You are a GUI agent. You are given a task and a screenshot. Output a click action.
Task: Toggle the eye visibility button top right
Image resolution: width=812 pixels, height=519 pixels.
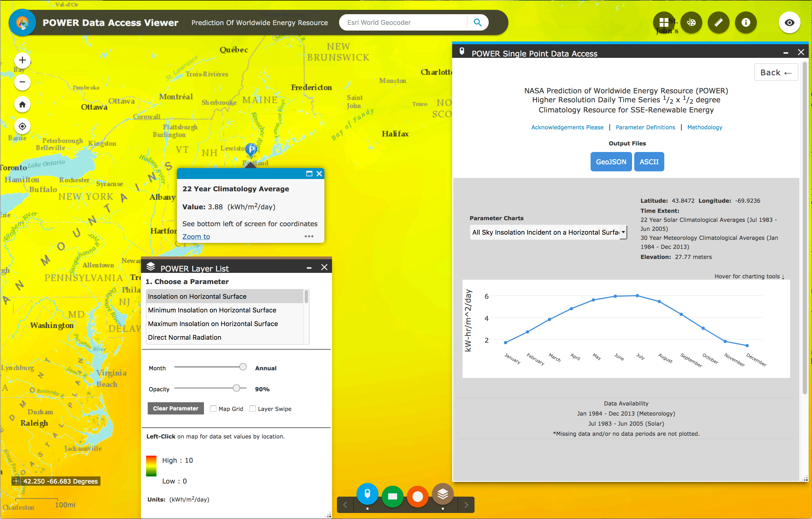(x=790, y=22)
